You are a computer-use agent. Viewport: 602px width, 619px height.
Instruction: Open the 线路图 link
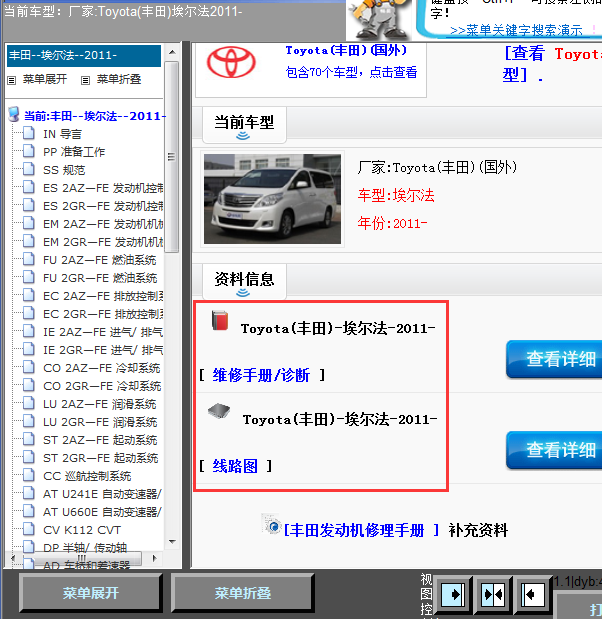(x=235, y=466)
